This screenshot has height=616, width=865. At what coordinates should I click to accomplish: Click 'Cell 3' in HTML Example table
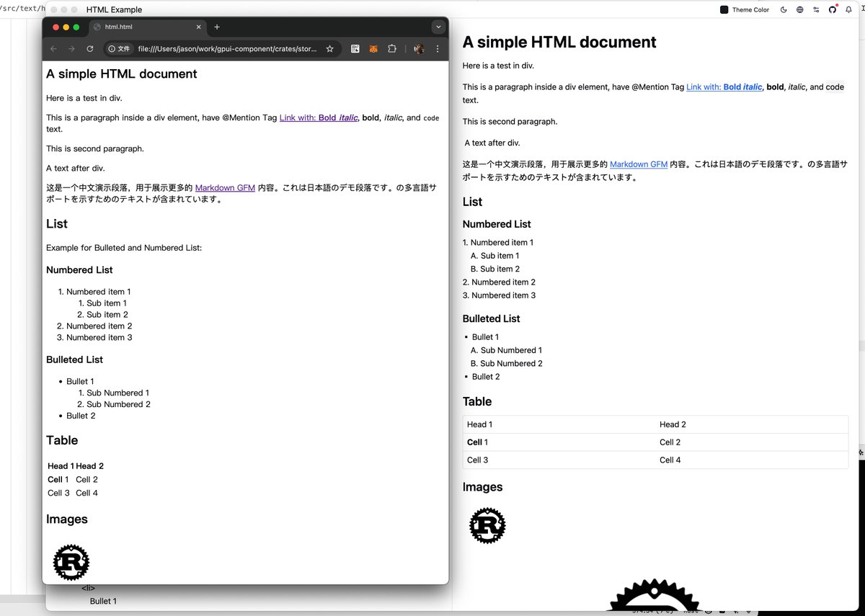pyautogui.click(x=478, y=460)
